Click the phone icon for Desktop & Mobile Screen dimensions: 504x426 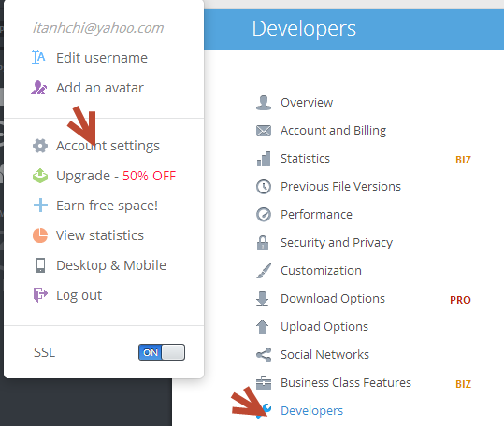(x=40, y=265)
